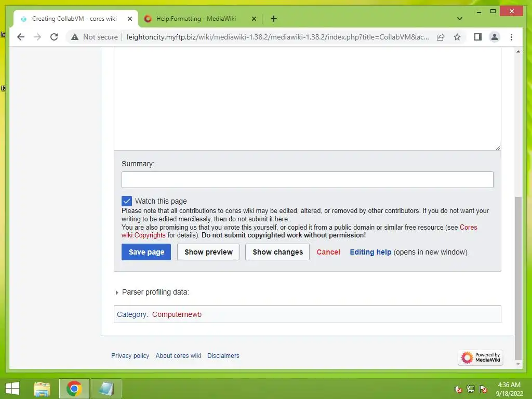Open Action Center flag icon
This screenshot has width=532, height=399.
click(x=483, y=389)
